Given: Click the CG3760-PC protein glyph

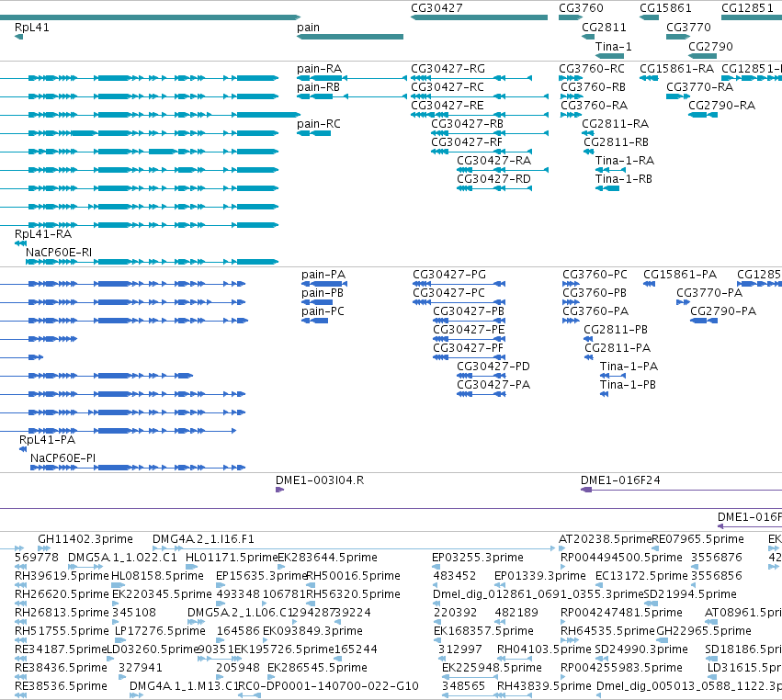Looking at the screenshot, I should coord(571,284).
